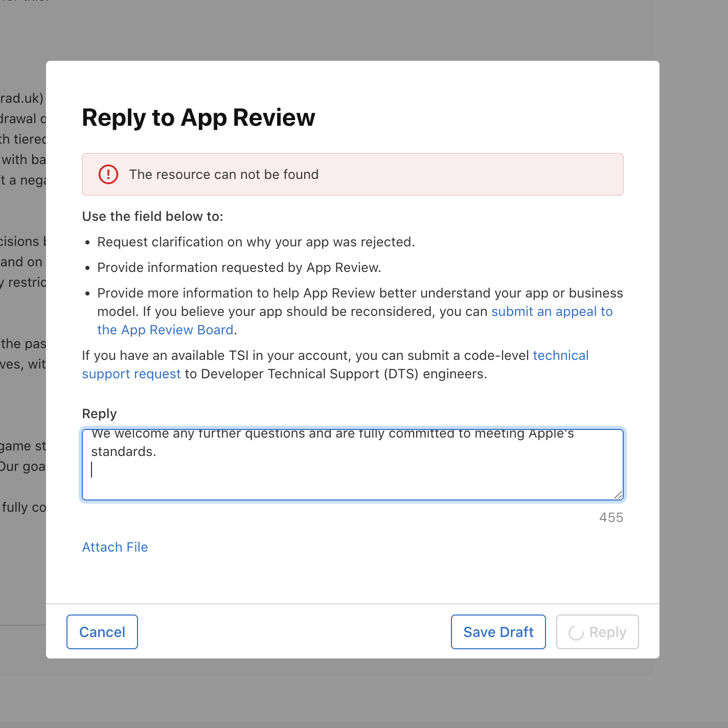
Task: Click "Provide information requested by App Review" bullet
Action: (x=239, y=267)
